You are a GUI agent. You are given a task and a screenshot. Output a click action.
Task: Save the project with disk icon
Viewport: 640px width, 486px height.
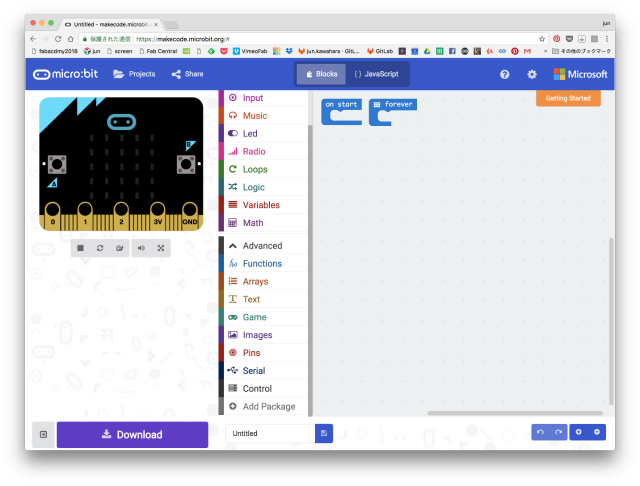(324, 434)
